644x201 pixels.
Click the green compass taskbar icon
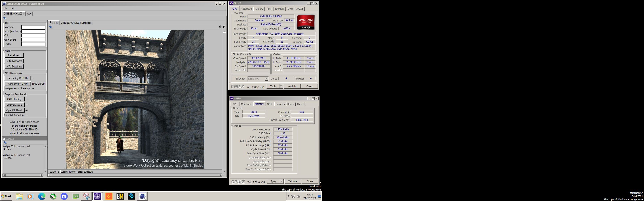coord(53,197)
